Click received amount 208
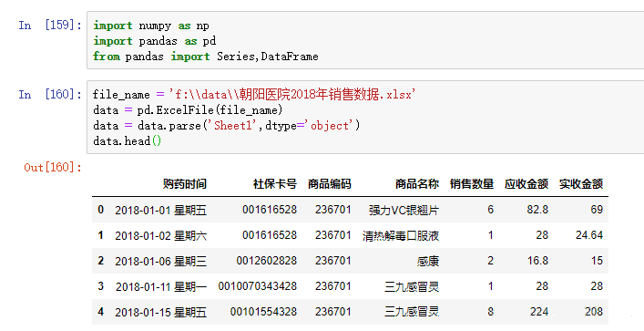 594,312
